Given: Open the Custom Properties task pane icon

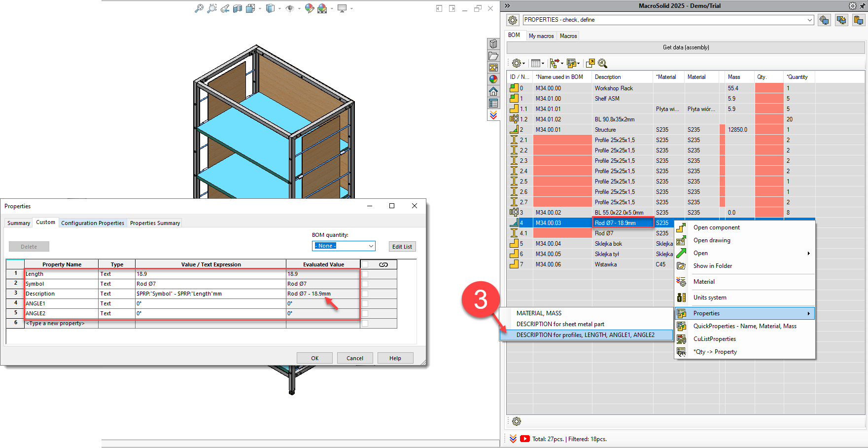Looking at the screenshot, I should pos(493,103).
